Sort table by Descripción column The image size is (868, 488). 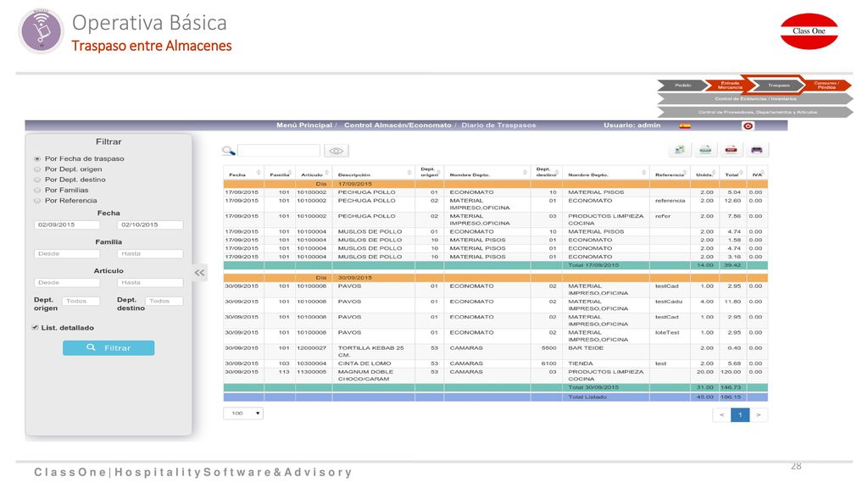point(374,175)
